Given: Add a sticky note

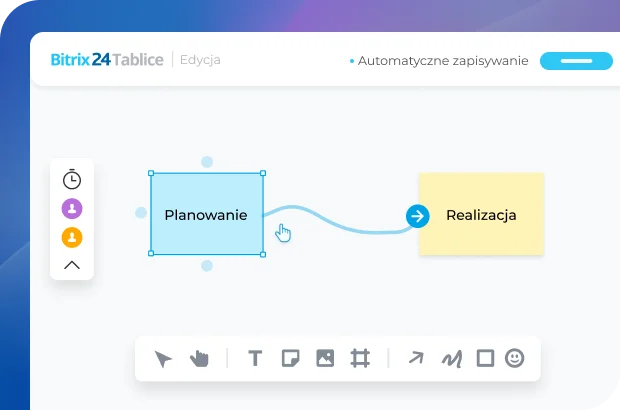Looking at the screenshot, I should click(290, 358).
